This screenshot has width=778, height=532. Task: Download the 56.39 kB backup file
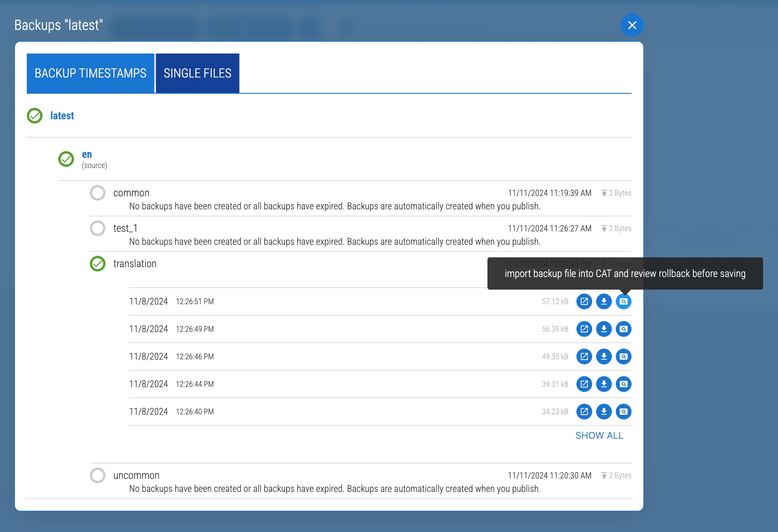[x=604, y=329]
